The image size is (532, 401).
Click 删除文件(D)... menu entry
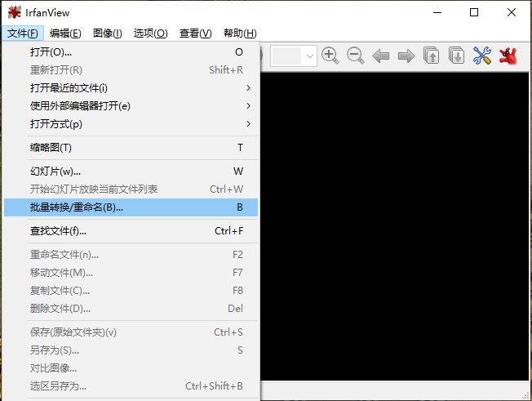click(x=131, y=309)
